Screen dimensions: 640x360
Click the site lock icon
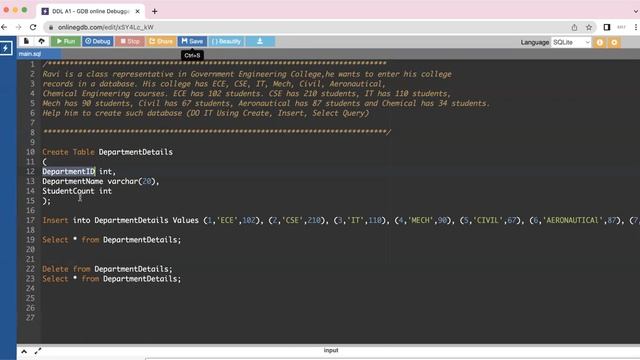tap(51, 27)
